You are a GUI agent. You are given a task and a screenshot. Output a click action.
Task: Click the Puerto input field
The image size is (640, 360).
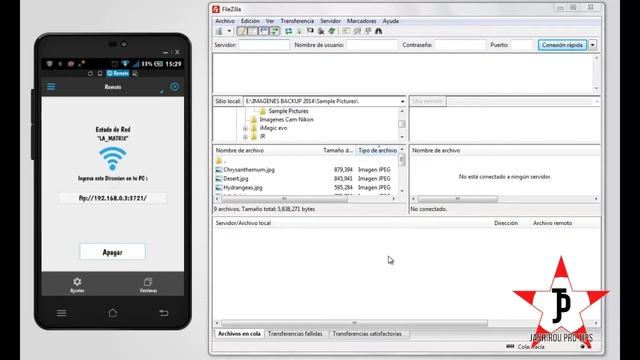522,45
